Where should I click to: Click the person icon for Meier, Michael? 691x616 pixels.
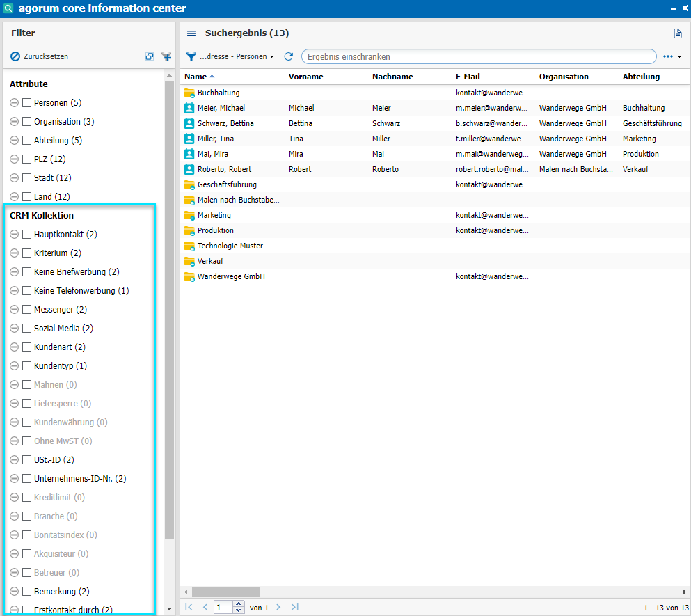(x=189, y=108)
